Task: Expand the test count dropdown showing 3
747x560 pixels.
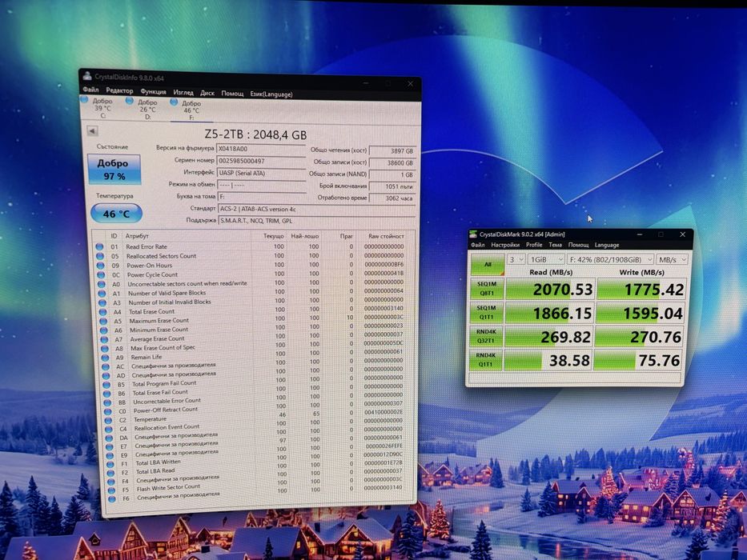Action: point(516,259)
